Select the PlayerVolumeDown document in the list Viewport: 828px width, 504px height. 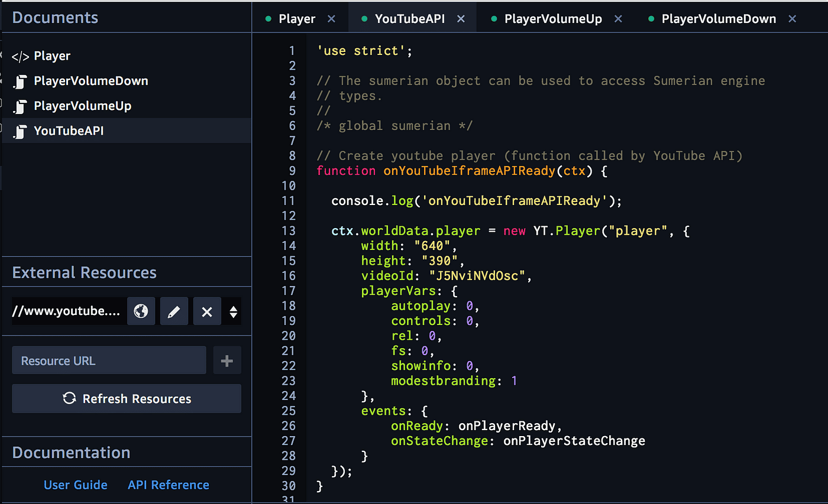tap(127, 81)
